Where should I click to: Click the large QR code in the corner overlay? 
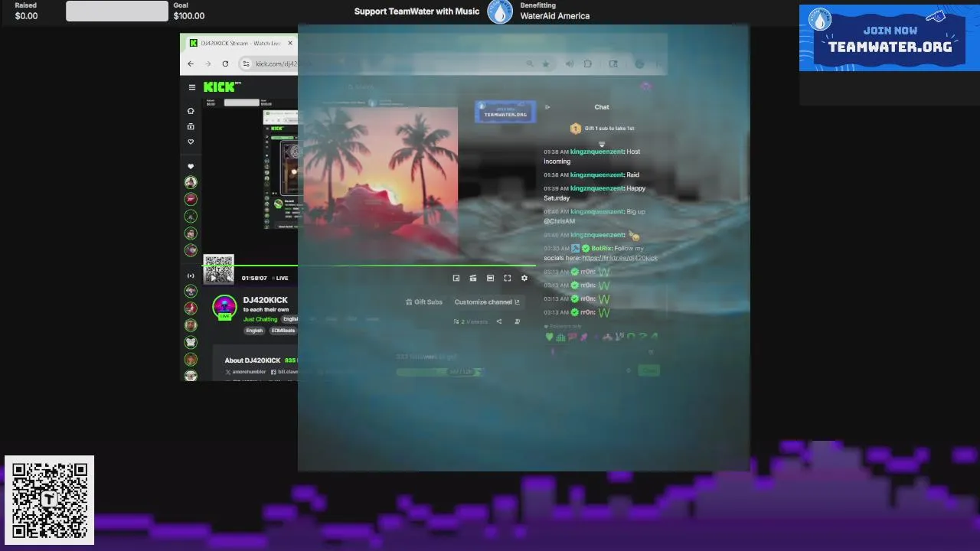click(x=49, y=500)
